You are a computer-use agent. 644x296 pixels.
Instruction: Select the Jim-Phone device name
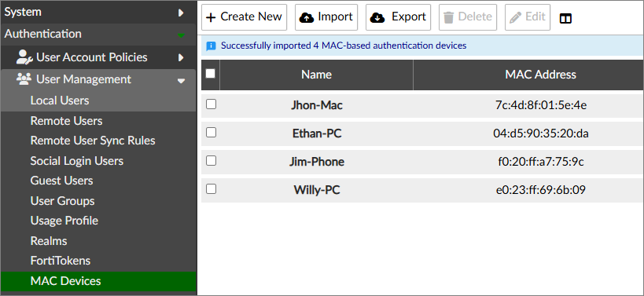317,162
